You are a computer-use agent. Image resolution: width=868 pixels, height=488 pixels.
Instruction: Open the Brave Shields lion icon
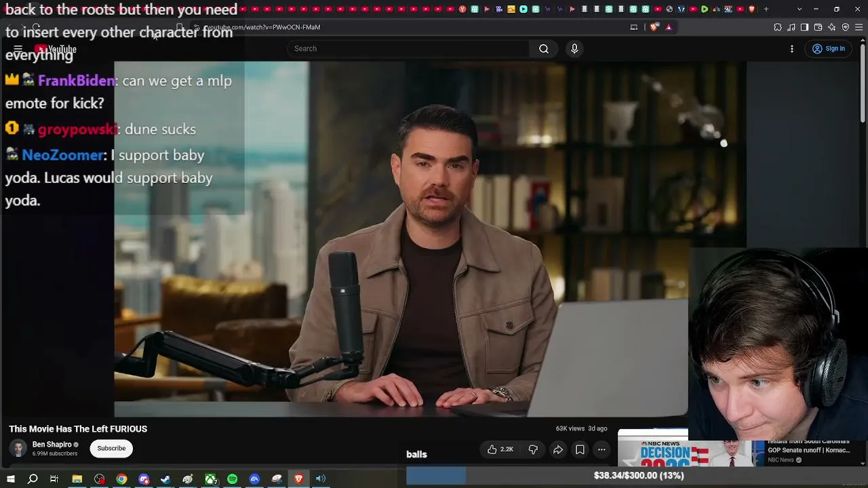click(654, 27)
